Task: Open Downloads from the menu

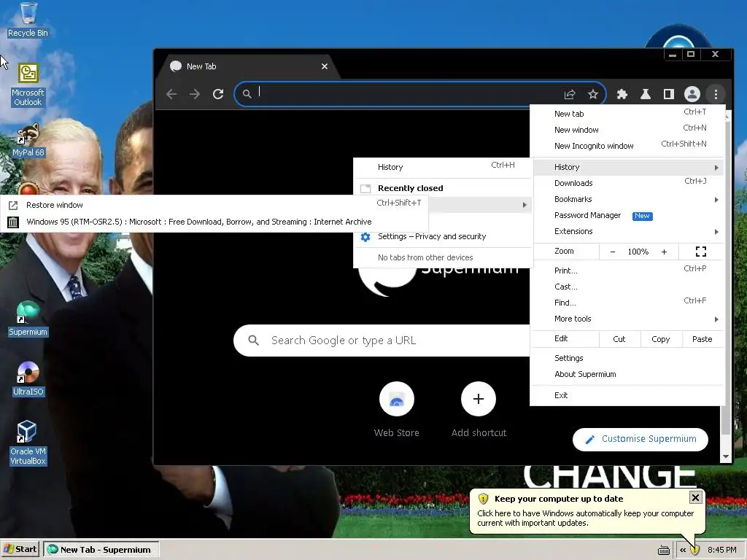Action: pos(627,183)
